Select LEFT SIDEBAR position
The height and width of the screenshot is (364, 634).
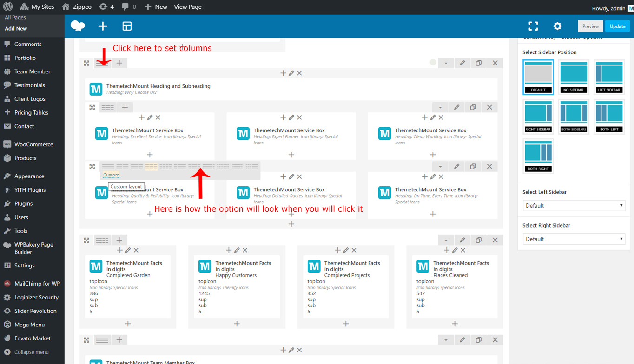(609, 77)
